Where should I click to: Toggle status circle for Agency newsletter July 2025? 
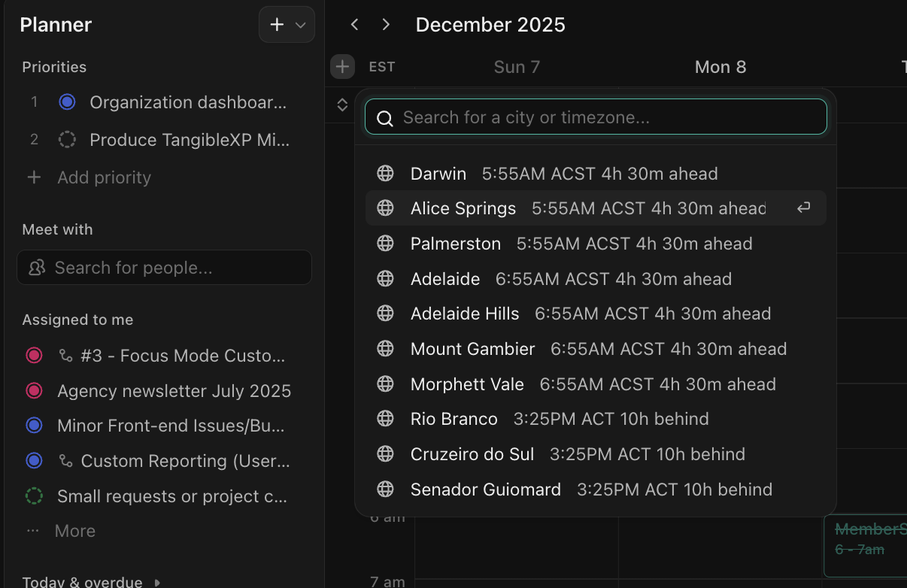coord(34,391)
